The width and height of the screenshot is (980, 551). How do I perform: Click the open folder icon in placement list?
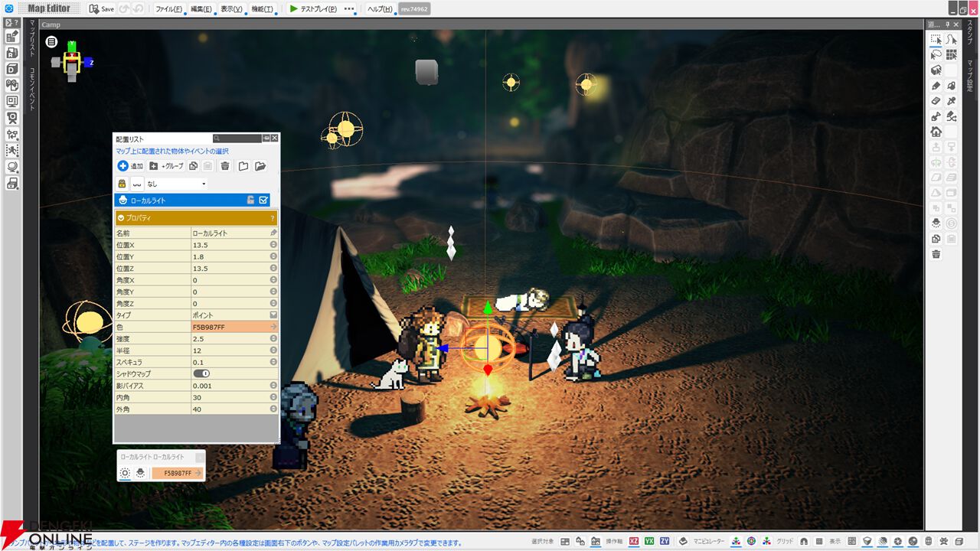point(260,166)
